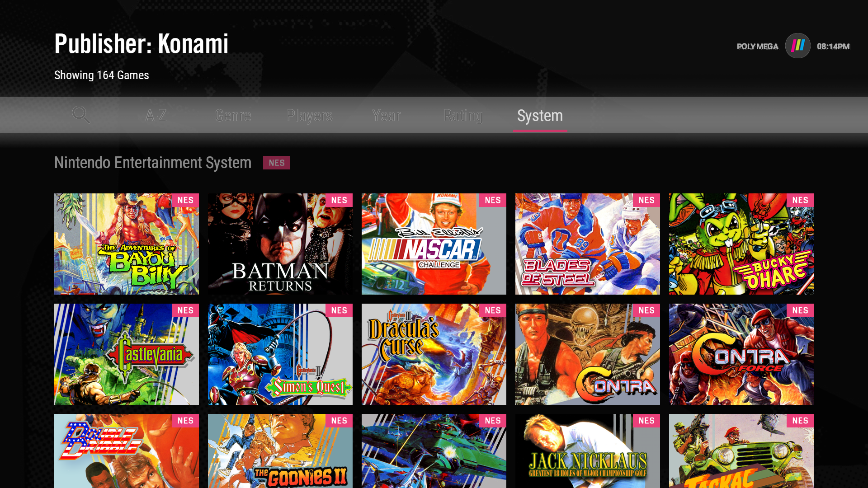The image size is (868, 488).
Task: Open the Contra Force game cover
Action: [x=741, y=354]
